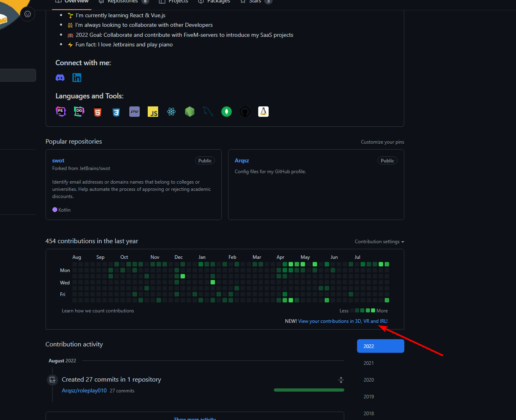
Task: Select the 2021 contribution year
Action: tap(369, 363)
